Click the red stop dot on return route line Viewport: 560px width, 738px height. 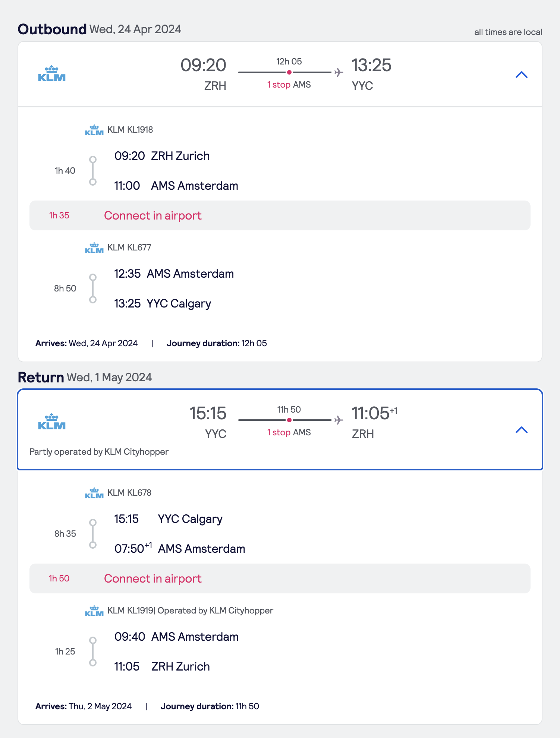click(x=289, y=420)
